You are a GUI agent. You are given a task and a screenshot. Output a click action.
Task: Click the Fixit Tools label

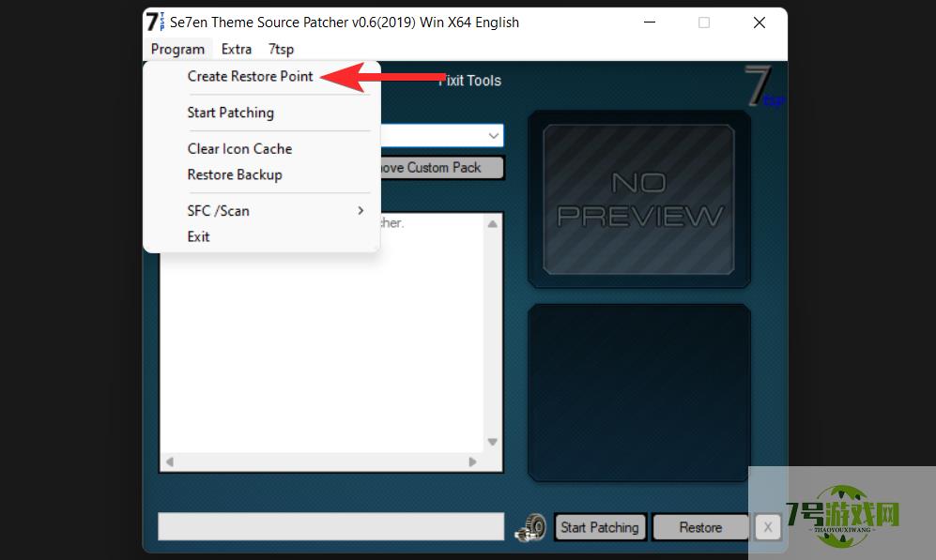tap(470, 81)
